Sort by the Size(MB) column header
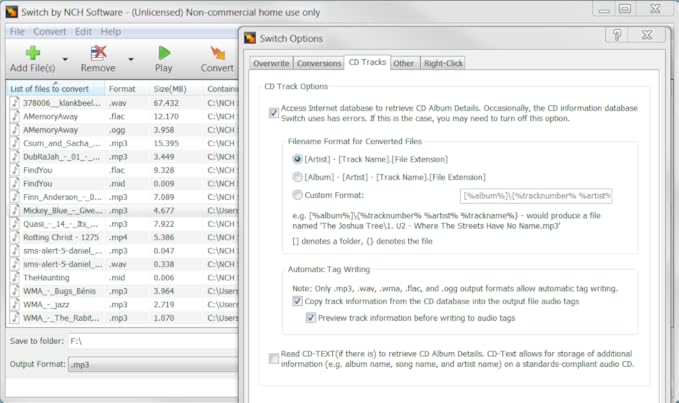 (x=176, y=89)
